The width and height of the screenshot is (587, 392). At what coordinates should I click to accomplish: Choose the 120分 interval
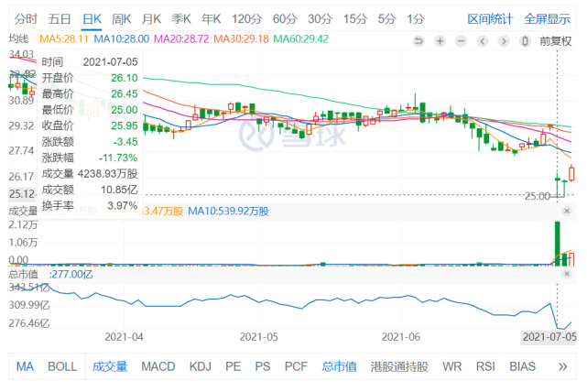click(247, 18)
